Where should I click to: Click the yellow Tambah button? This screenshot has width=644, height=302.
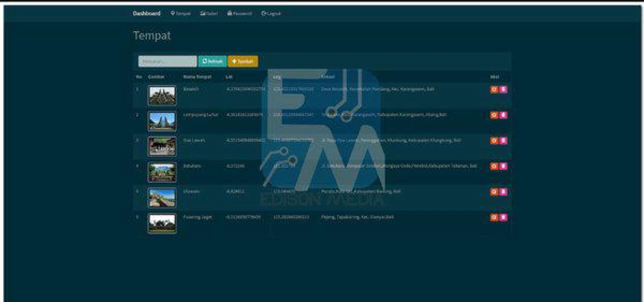[243, 61]
